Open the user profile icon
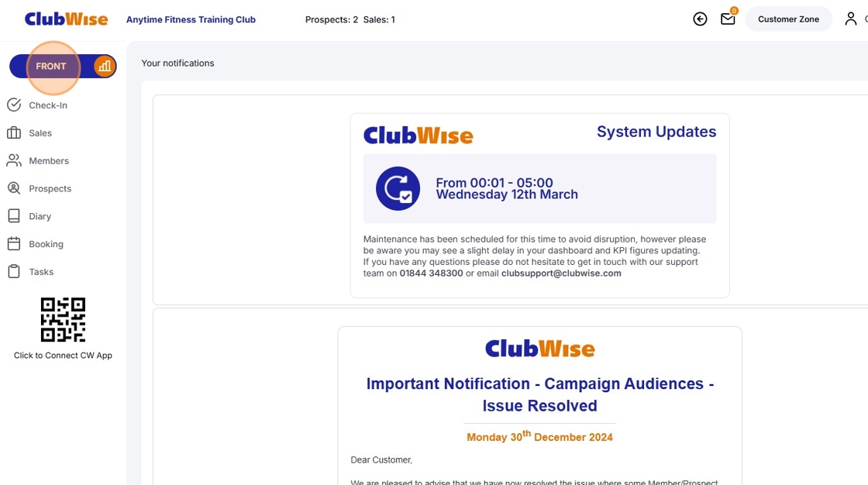 click(851, 19)
